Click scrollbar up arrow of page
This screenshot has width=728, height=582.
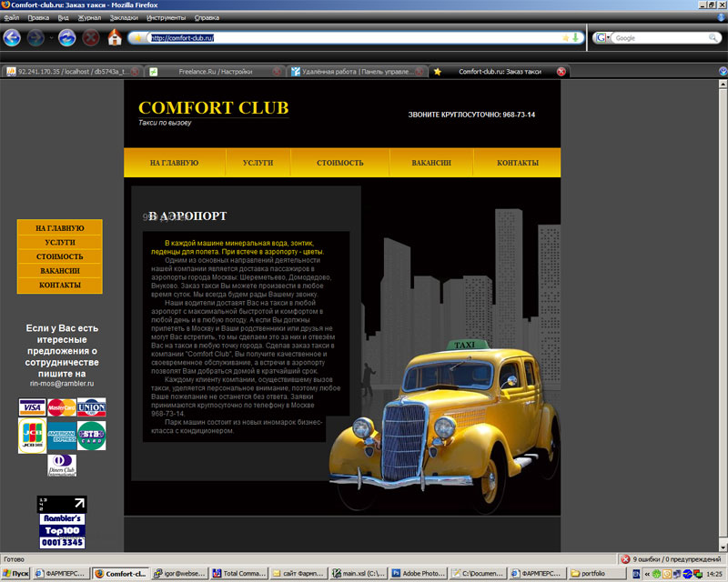[723, 85]
